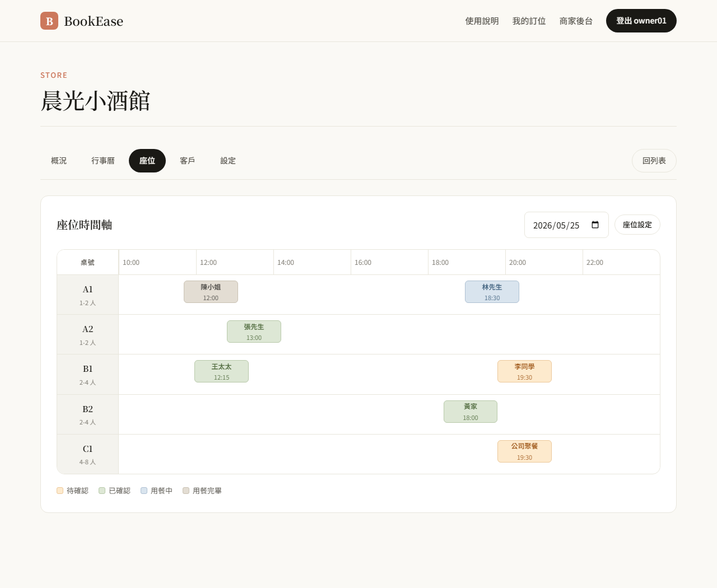This screenshot has height=588, width=717.
Task: Select table row header B2
Action: click(x=88, y=414)
